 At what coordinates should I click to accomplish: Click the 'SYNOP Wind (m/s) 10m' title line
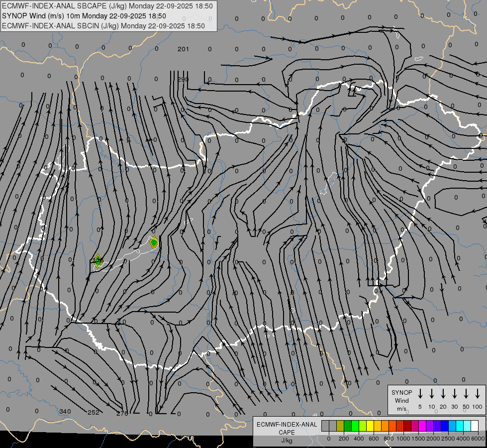pos(84,16)
